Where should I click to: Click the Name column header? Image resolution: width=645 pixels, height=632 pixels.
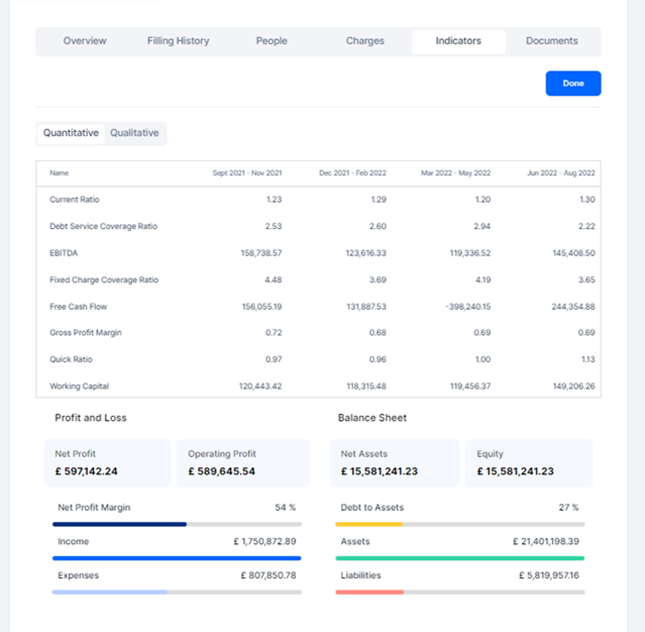[59, 173]
